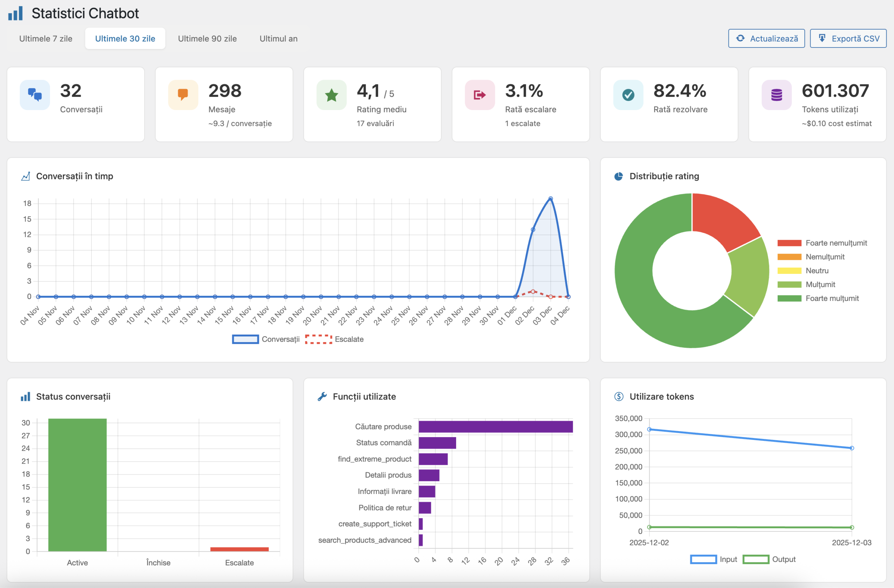Click the teal checkmark Rată rezolvare icon
The image size is (894, 588).
click(628, 95)
